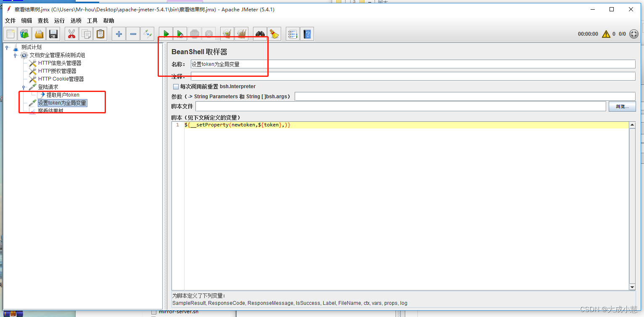Click the Cut scissors icon

72,34
